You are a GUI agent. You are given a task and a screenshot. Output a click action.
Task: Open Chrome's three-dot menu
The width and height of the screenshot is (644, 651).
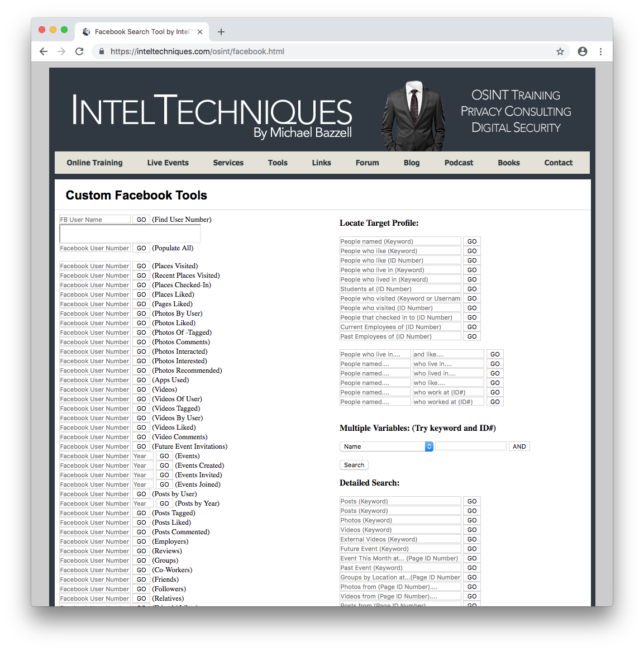(600, 51)
